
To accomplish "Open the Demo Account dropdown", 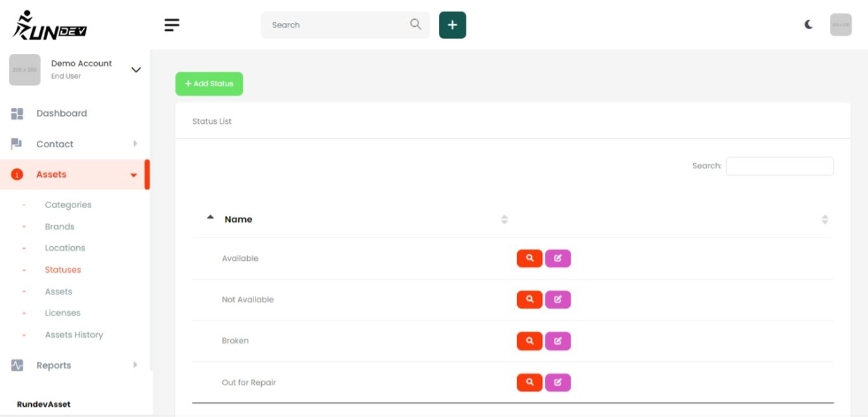I will click(x=135, y=70).
